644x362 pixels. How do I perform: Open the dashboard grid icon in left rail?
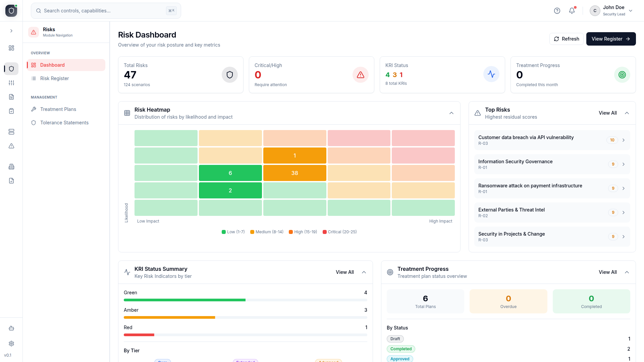tap(11, 48)
